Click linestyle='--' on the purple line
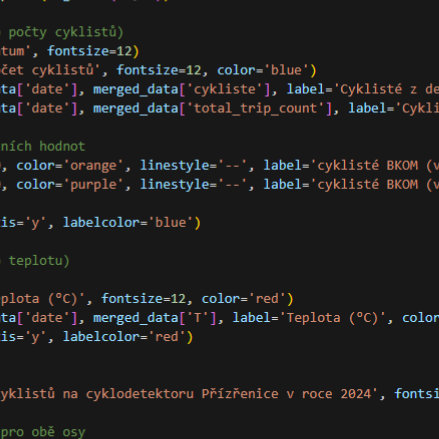Screen dimensions: 439x439 coord(194,185)
